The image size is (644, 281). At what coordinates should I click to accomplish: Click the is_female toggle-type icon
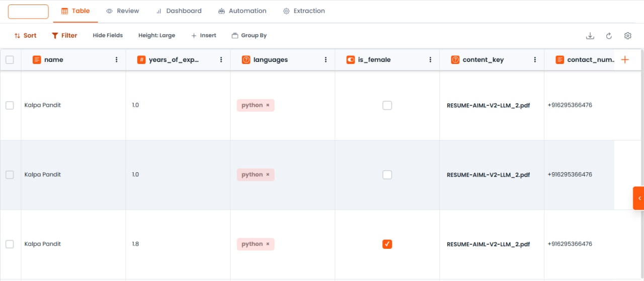(351, 60)
